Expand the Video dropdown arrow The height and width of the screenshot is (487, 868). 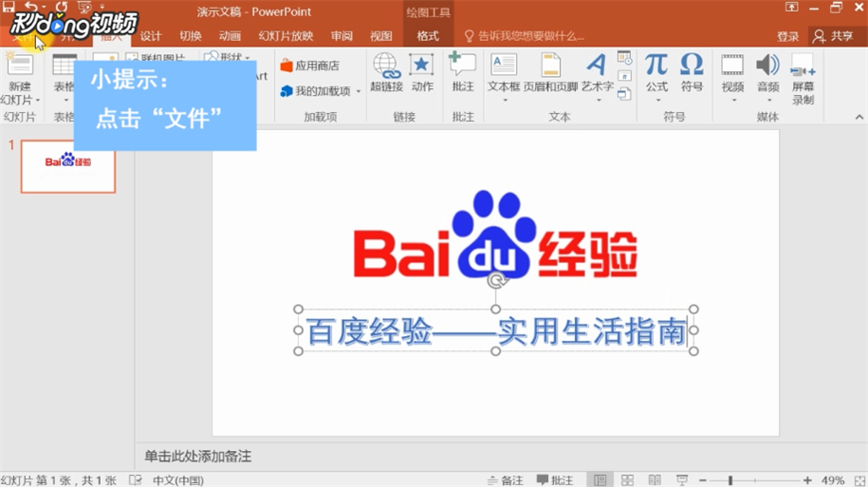734,101
